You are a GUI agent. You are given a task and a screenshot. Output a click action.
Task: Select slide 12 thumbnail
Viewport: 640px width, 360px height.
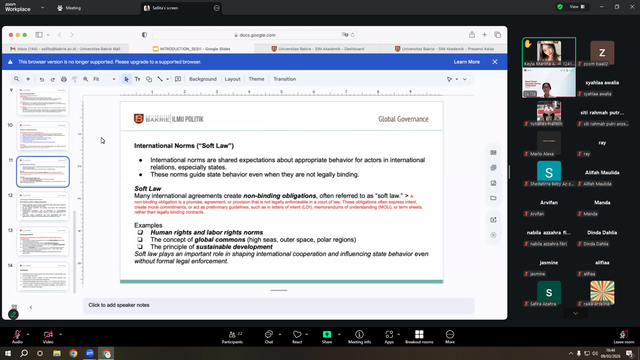tap(43, 207)
